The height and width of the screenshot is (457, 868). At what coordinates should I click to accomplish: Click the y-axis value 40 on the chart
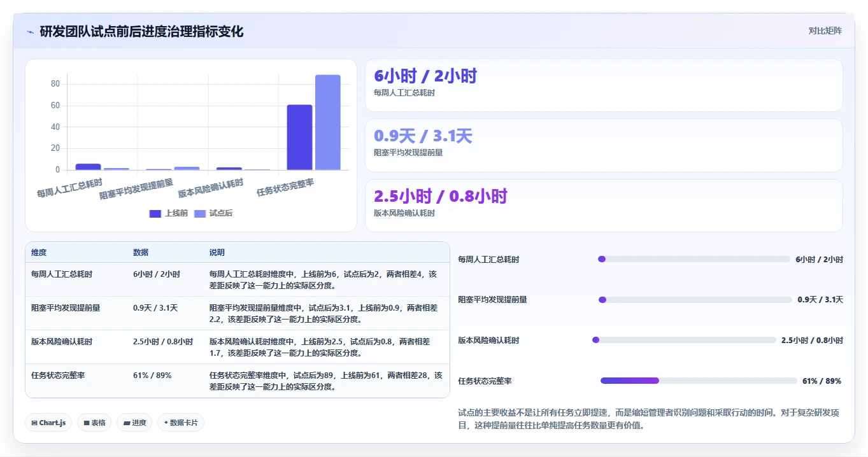(55, 127)
